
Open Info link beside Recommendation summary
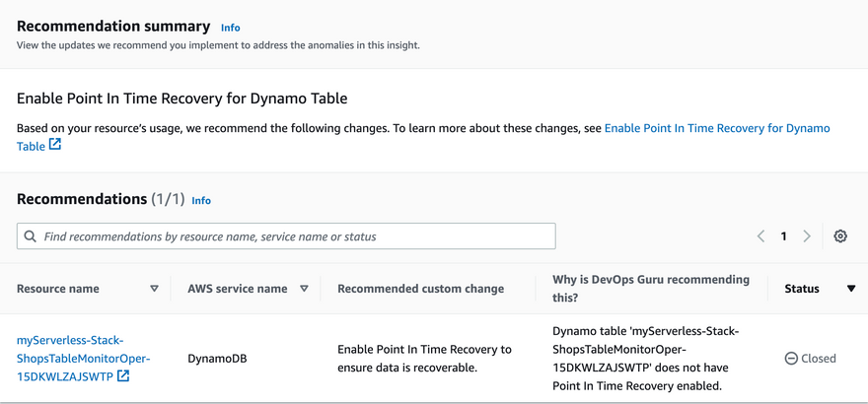pos(230,28)
